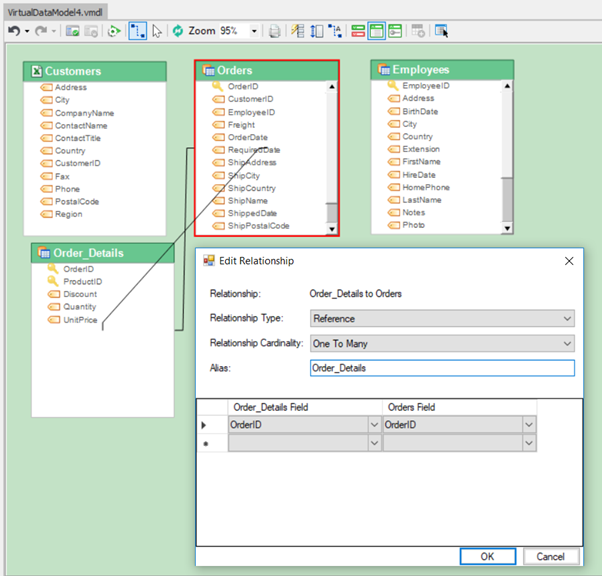This screenshot has width=602, height=576.
Task: Click the Orders table header icon
Action: point(208,71)
